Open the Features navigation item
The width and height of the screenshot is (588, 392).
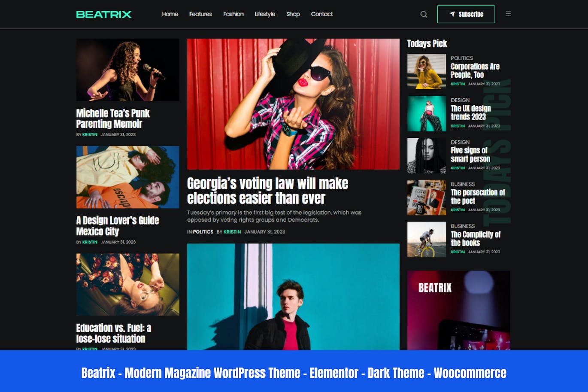click(200, 14)
